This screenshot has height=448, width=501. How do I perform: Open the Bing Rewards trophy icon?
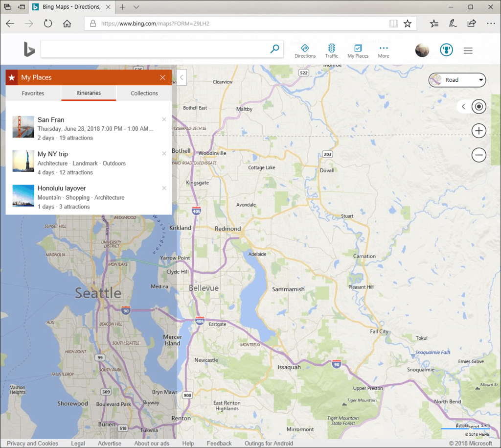click(446, 50)
